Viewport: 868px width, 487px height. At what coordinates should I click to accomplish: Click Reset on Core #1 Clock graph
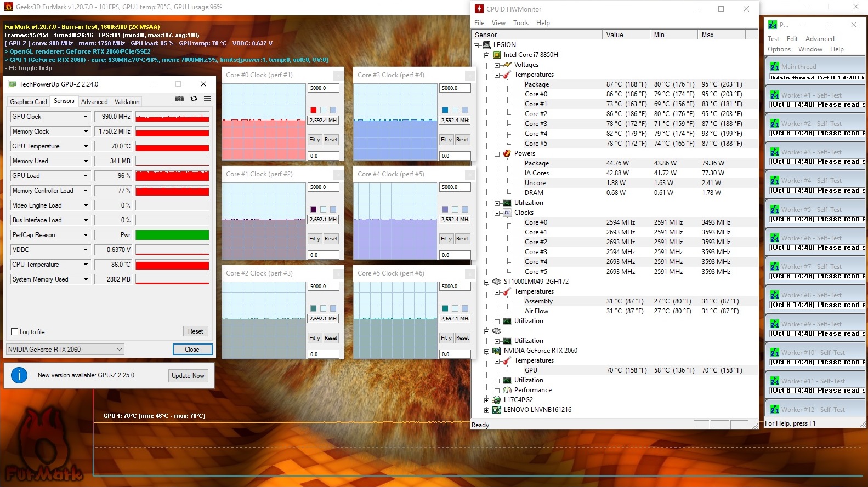tap(331, 239)
